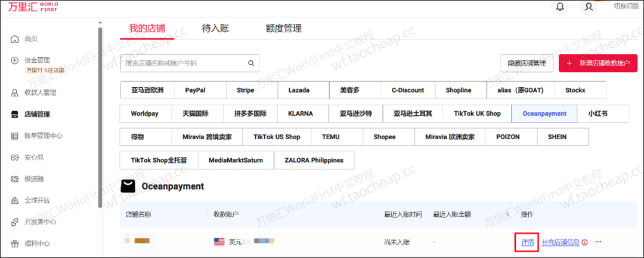This screenshot has width=644, height=258.
Task: Click the 补充店铺信息 link
Action: pos(561,242)
